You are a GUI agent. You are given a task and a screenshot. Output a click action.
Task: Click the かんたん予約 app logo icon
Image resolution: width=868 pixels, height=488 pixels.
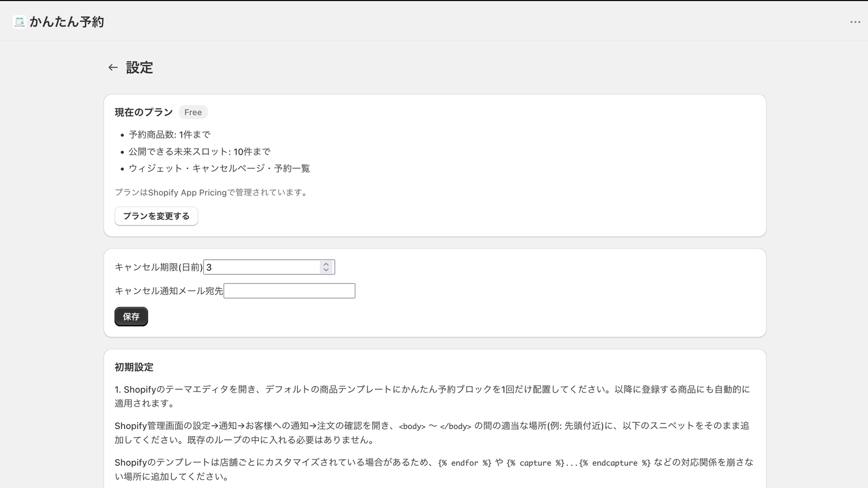click(x=20, y=22)
